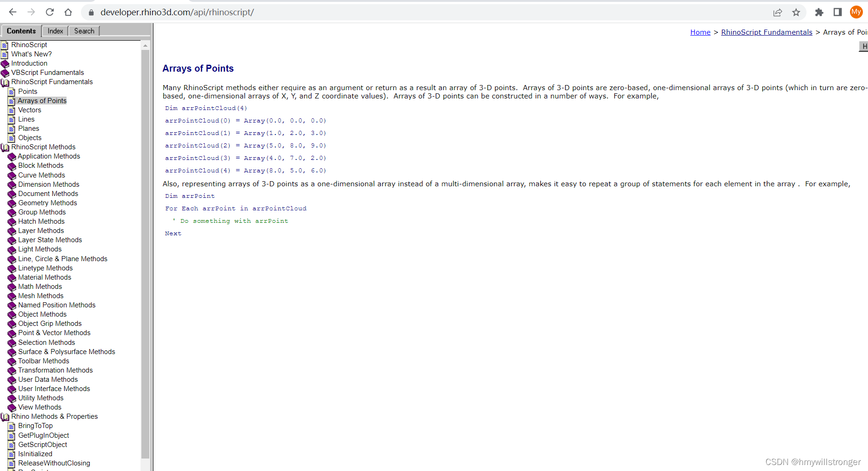Screen dimensions: 868x471
Task: Open the Home breadcrumb link
Action: [x=700, y=32]
